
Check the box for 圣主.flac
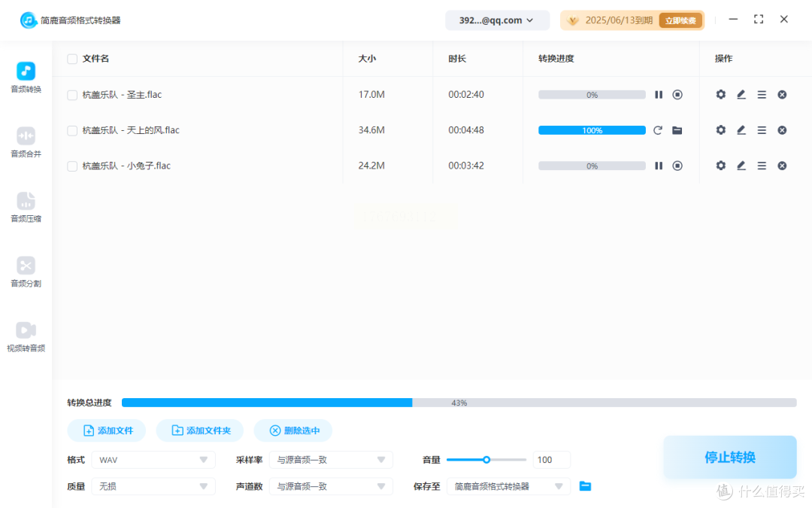[x=72, y=95]
